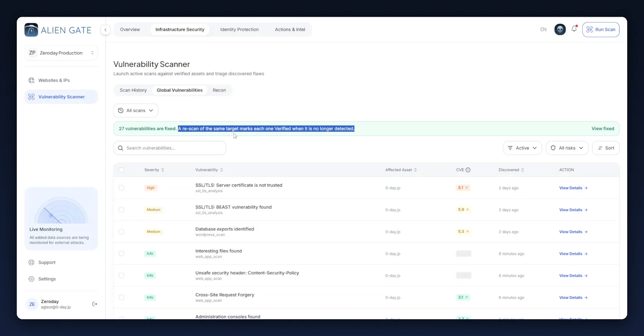Open the alien avatar profile icon
Image resolution: width=644 pixels, height=336 pixels.
tap(560, 29)
